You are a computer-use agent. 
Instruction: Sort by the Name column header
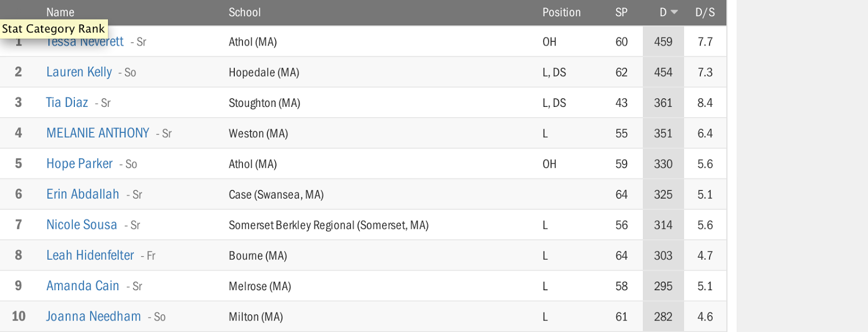[x=60, y=12]
